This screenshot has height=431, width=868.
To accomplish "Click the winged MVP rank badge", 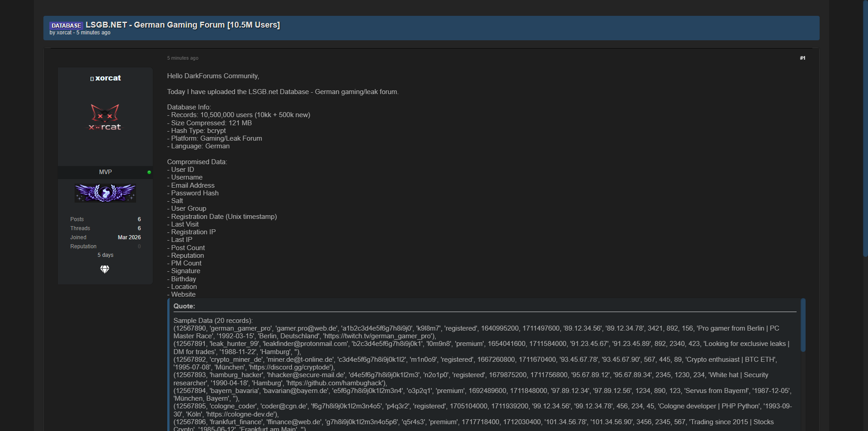I will (x=105, y=193).
